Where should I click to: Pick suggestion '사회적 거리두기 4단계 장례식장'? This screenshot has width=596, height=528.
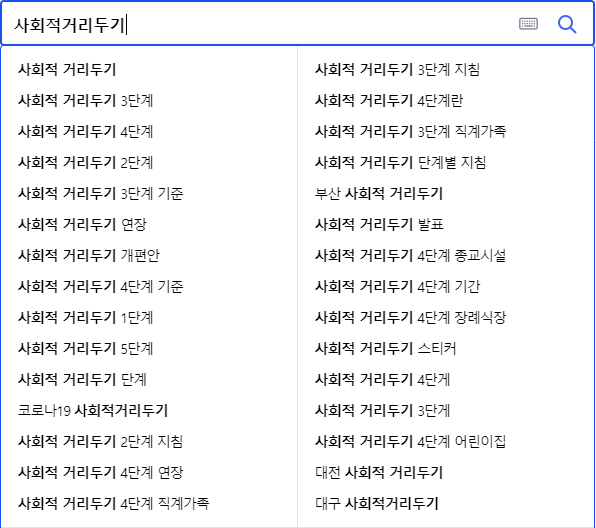(x=411, y=317)
